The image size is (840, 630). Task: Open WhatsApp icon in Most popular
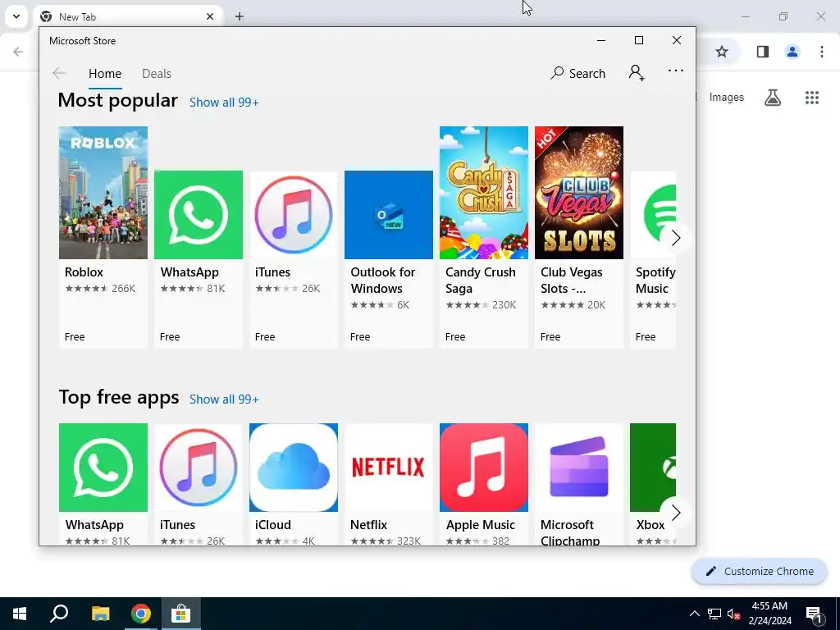(199, 215)
